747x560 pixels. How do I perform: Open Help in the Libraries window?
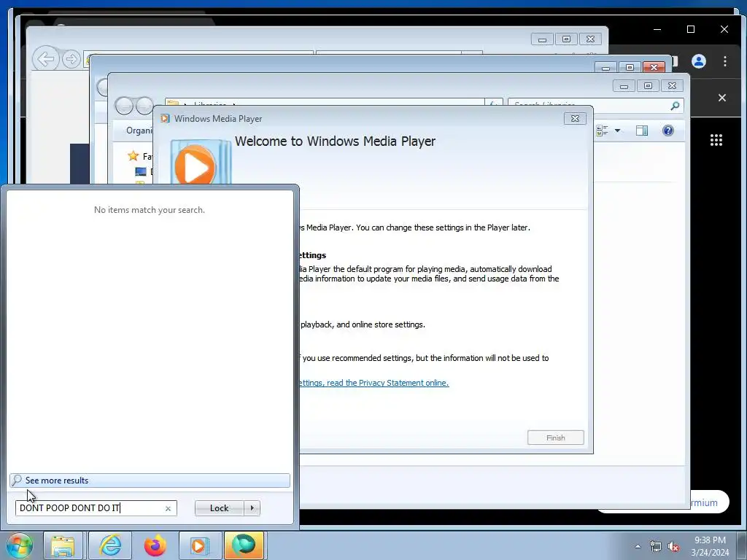[x=668, y=131]
